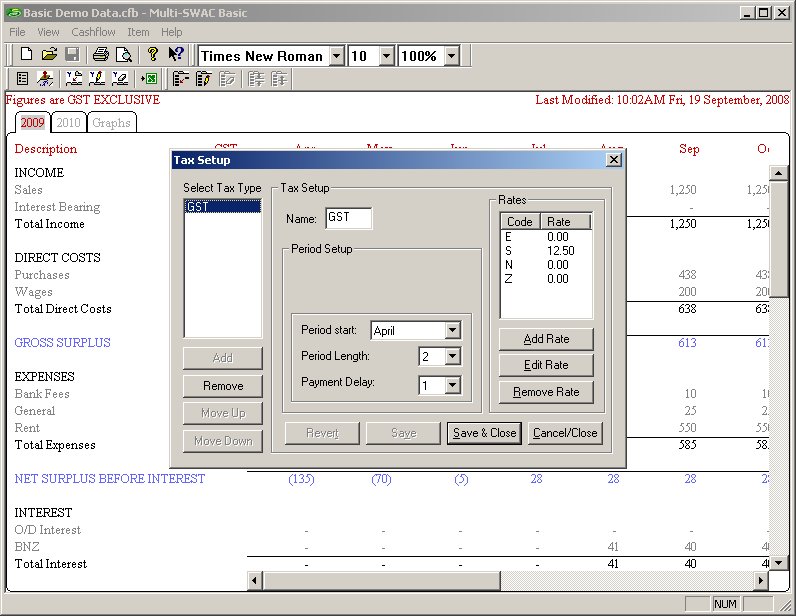
Task: Click the floppy disk save icon
Action: (x=73, y=54)
